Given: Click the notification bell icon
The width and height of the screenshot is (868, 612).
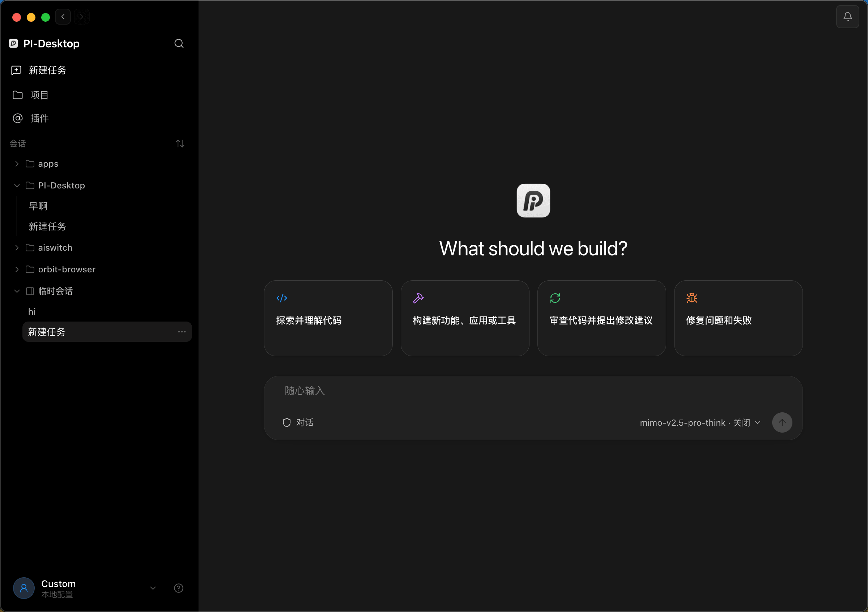Looking at the screenshot, I should pos(848,17).
